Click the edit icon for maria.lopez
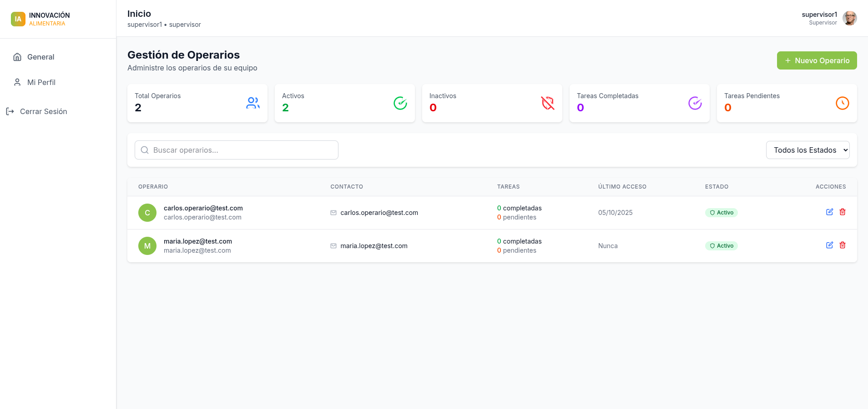The image size is (868, 409). point(829,245)
